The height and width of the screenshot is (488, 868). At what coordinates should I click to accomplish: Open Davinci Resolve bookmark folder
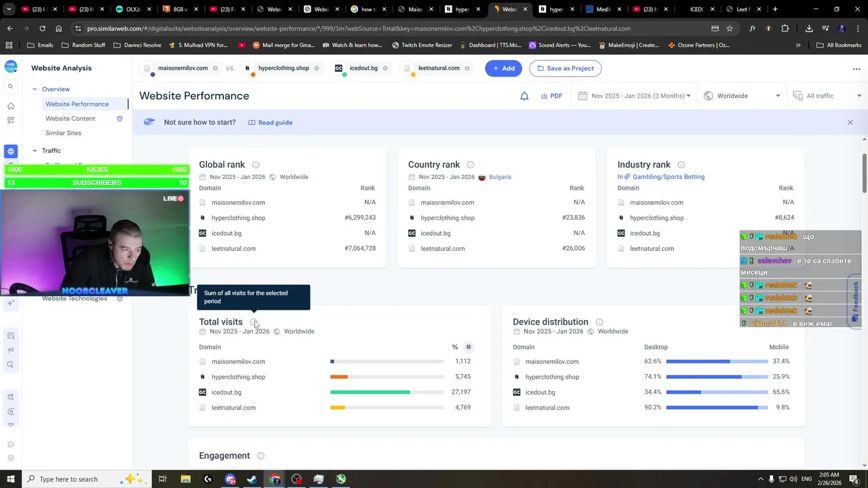coord(137,45)
